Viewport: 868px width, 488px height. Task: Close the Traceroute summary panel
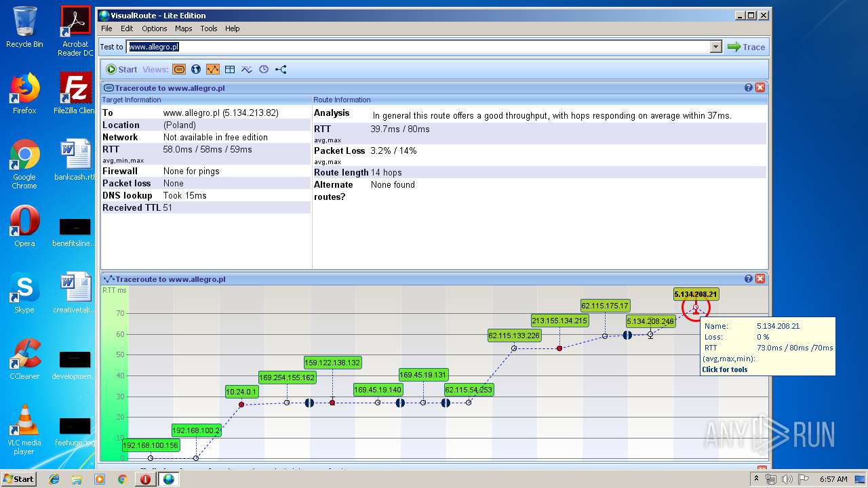[760, 87]
